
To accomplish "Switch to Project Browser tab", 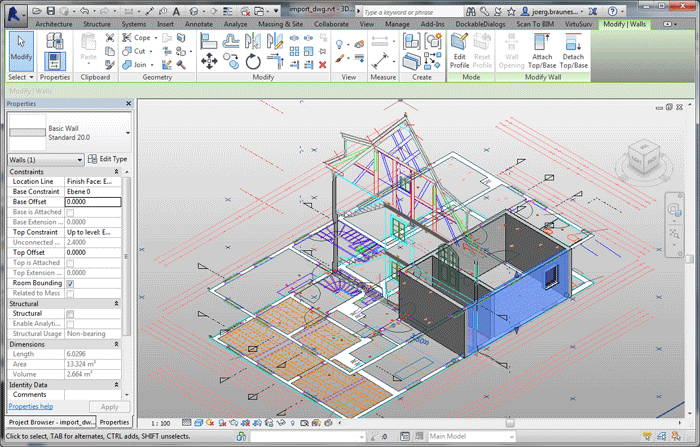I will coord(51,422).
